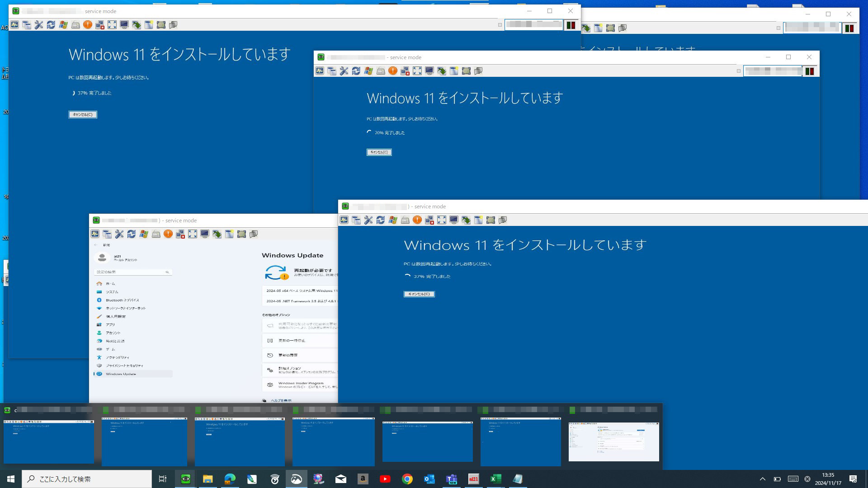868x488 pixels.
Task: Open connection options tools icon in upper-left 37% window
Action: click(39, 25)
